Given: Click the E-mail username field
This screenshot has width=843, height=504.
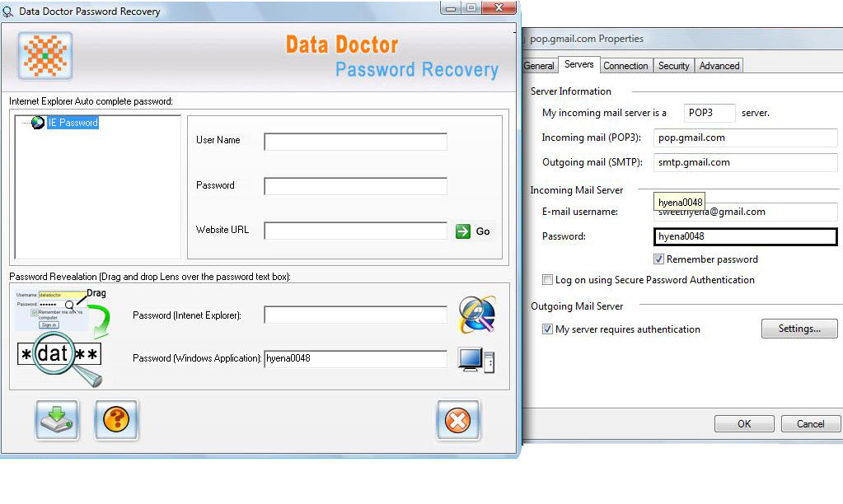Looking at the screenshot, I should (745, 212).
